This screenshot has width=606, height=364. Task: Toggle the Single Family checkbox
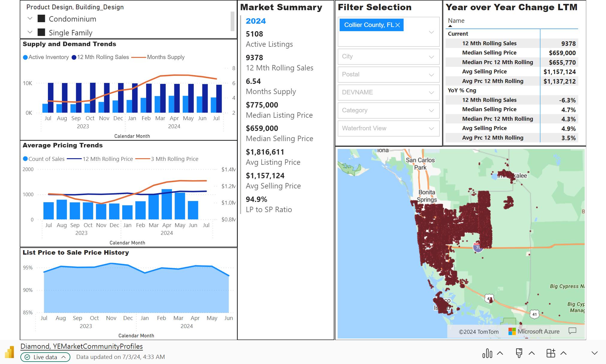pyautogui.click(x=41, y=32)
